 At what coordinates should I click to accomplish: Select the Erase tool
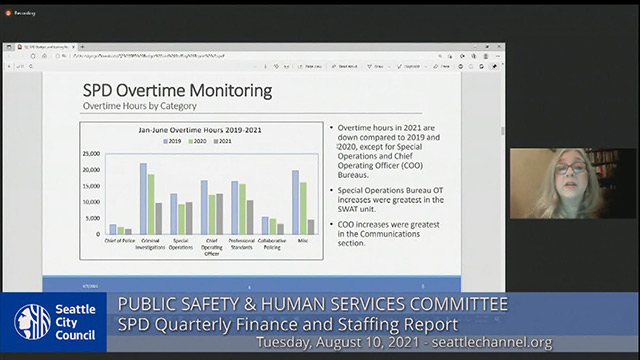click(441, 66)
